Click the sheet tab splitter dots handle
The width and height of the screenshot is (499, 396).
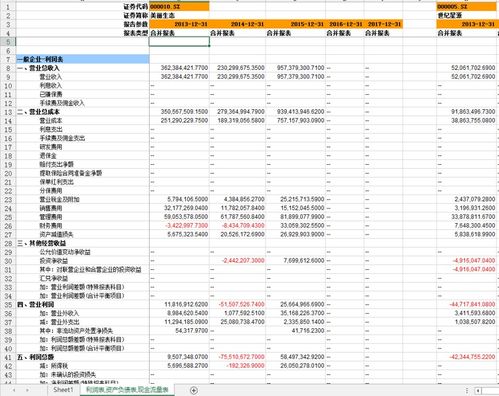(x=467, y=391)
